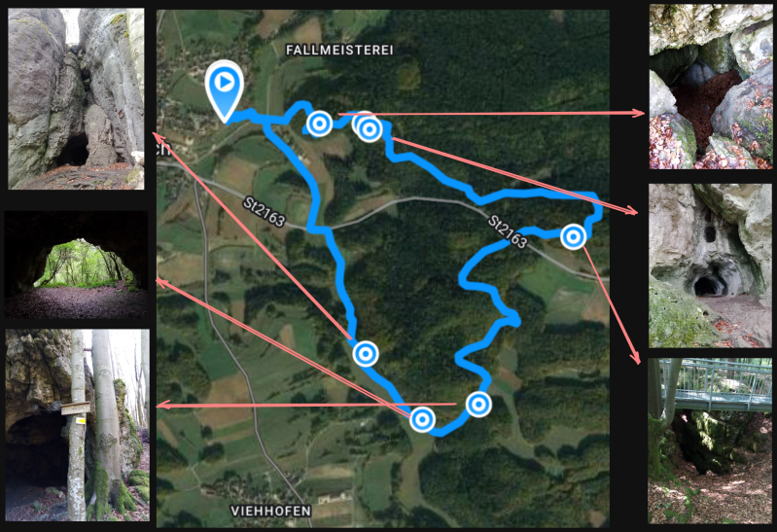Open the tall rock crevice cave photo
Screen dimensions: 777x532
click(x=76, y=98)
